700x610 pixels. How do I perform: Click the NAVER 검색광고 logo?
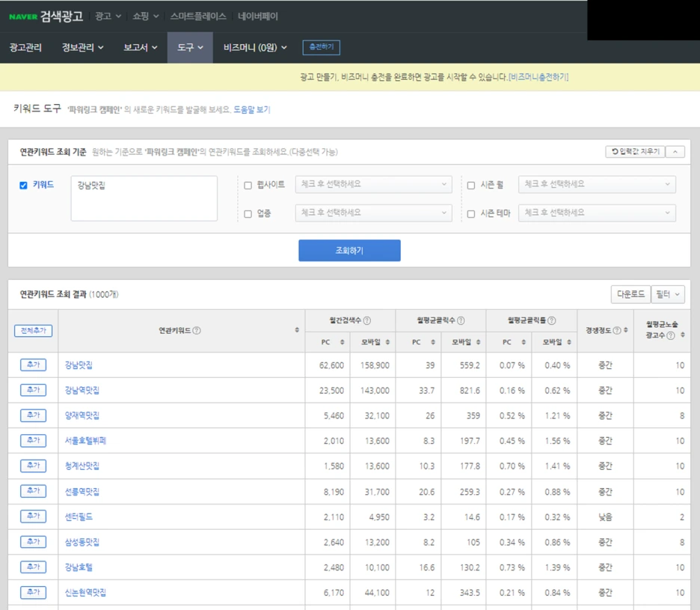[x=46, y=16]
